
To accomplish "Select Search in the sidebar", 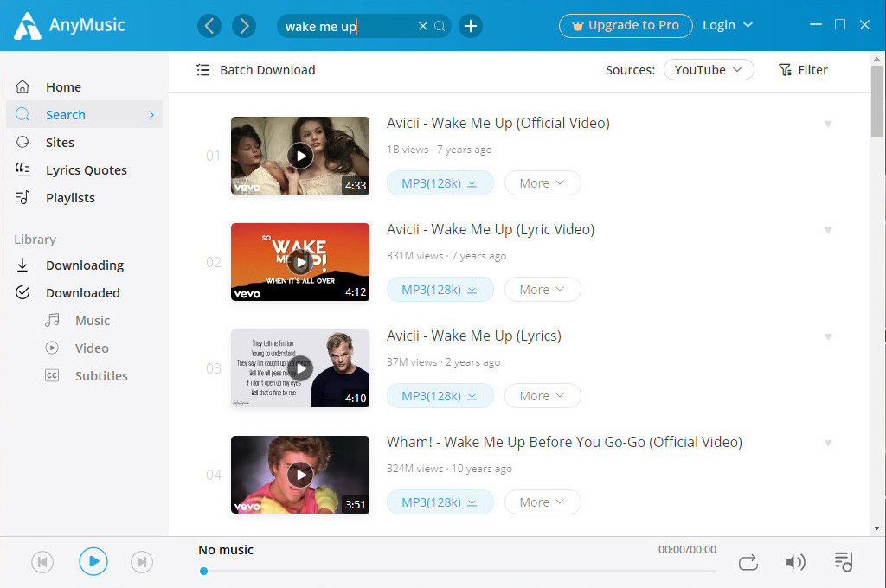I will [x=84, y=115].
